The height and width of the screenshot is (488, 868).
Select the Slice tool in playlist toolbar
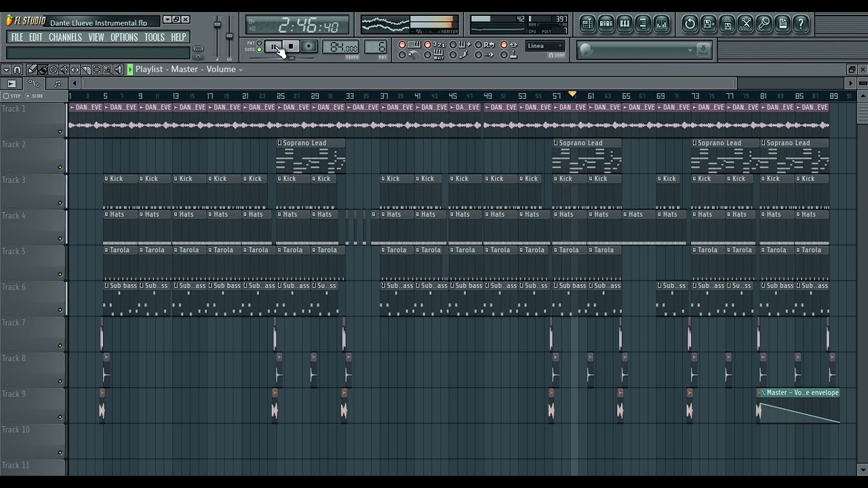(85, 69)
